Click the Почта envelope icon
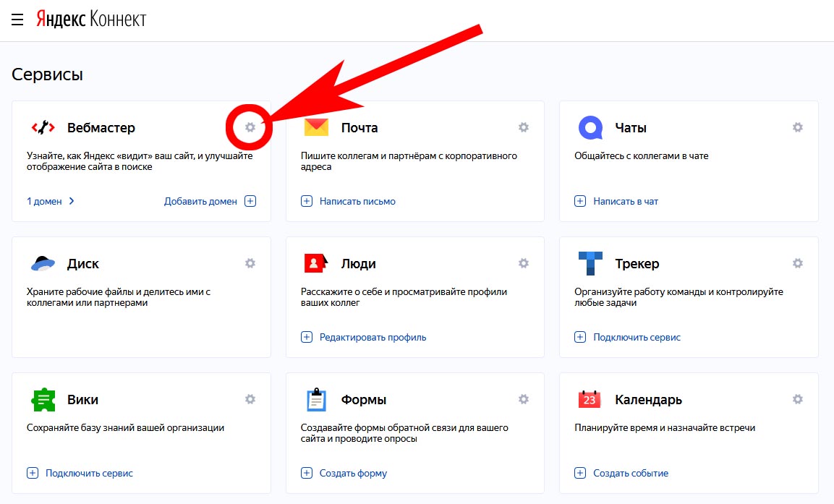This screenshot has height=504, width=834. tap(317, 127)
